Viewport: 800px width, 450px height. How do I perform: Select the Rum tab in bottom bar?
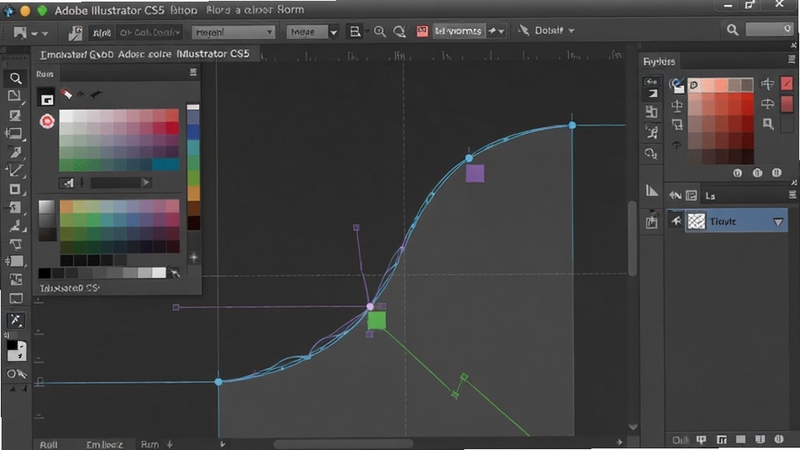click(149, 445)
